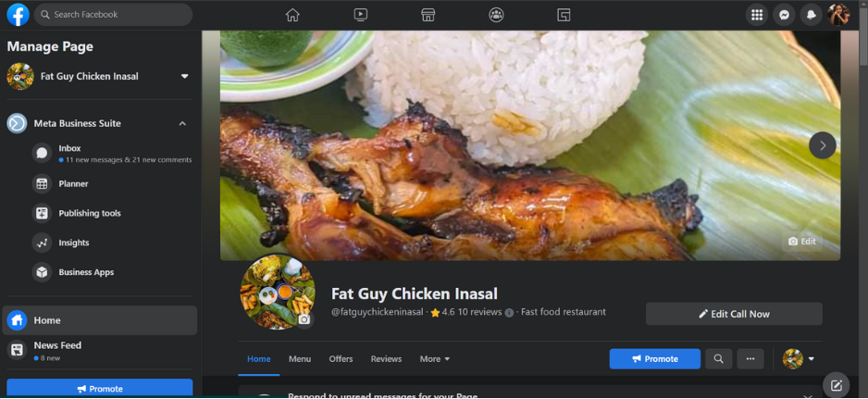This screenshot has height=399, width=868.
Task: Click the Inbox chat bubble icon
Action: click(42, 154)
